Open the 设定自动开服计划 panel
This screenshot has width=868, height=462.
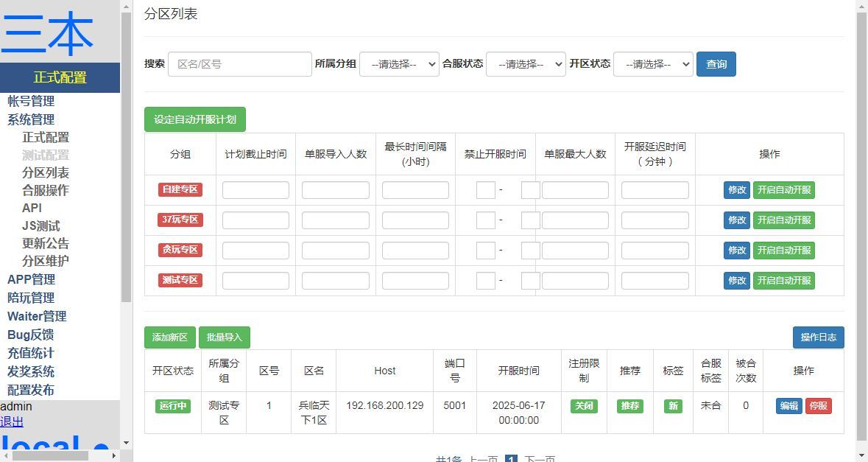coord(194,119)
